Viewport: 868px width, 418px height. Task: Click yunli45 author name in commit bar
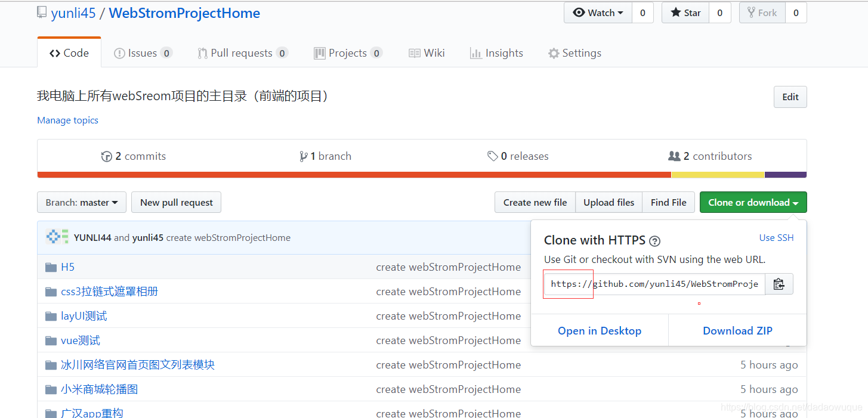pyautogui.click(x=148, y=237)
